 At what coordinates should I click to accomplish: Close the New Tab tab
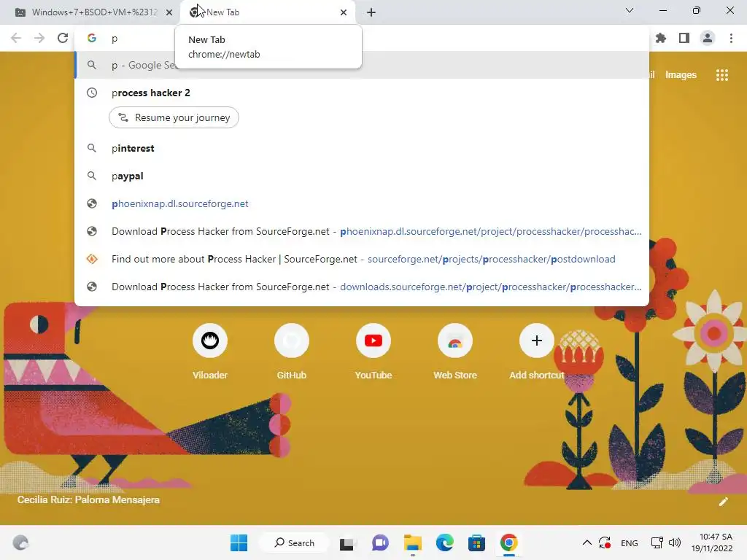tap(344, 12)
